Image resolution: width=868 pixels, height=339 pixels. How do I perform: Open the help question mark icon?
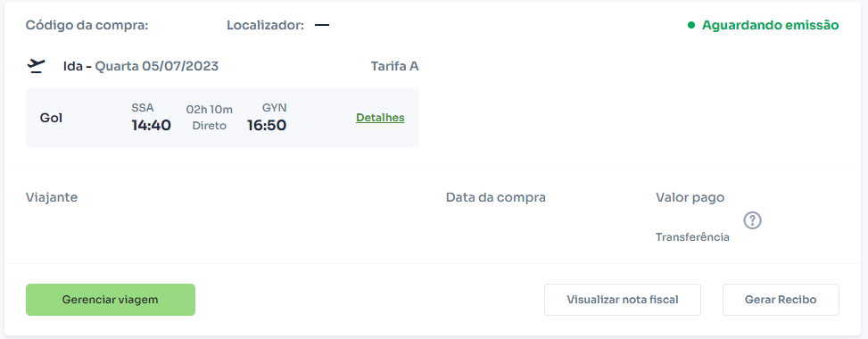[752, 220]
